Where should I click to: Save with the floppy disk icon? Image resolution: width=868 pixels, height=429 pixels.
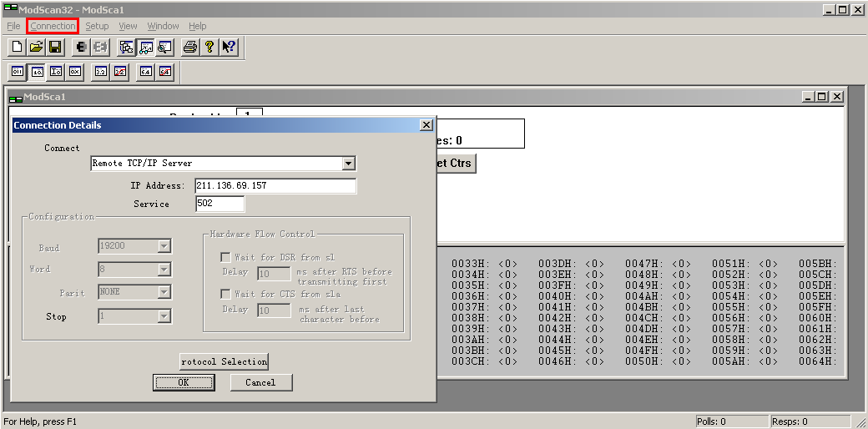click(x=55, y=47)
